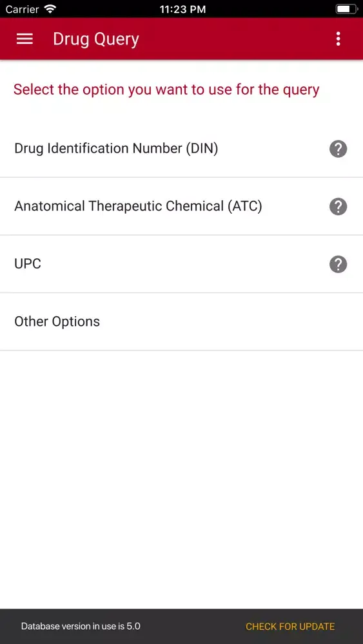Tap blank area below Other Options

[x=181, y=479]
